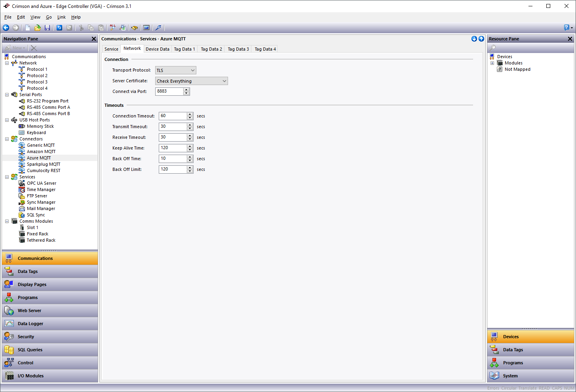Switch to the Service tab
The image size is (576, 392).
click(x=111, y=49)
